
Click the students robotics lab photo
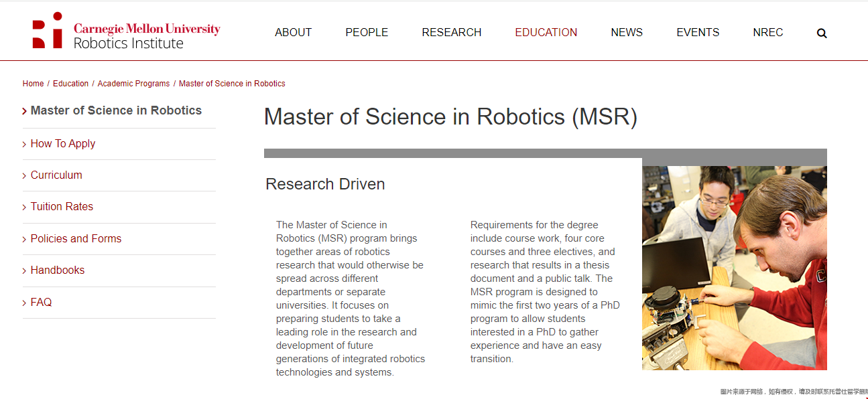point(735,268)
